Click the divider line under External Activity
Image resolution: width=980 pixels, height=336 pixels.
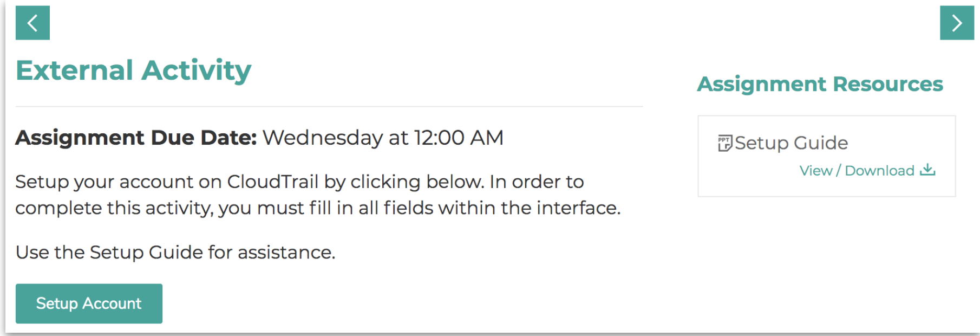click(x=329, y=107)
